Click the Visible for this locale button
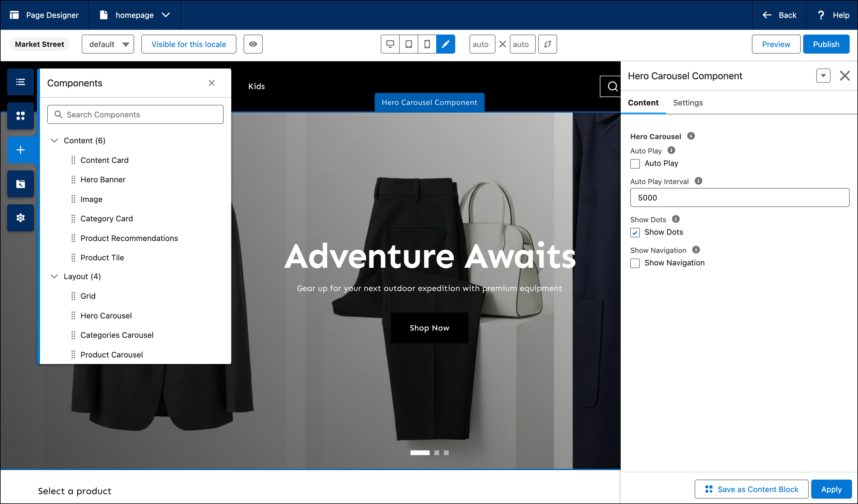Screen dimensions: 858x504 click(189, 44)
